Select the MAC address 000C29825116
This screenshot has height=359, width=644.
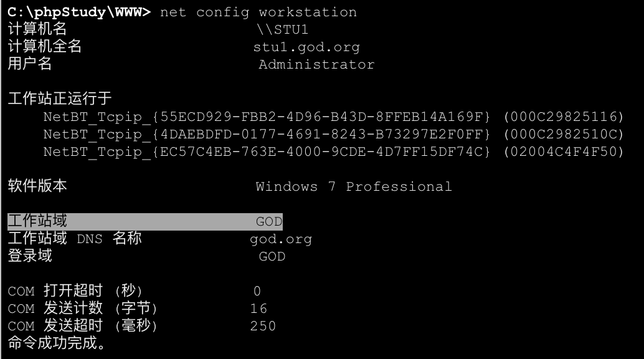(564, 117)
